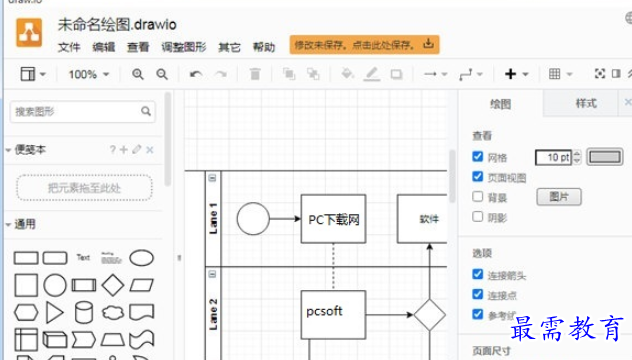
Task: Select the parallelogram shape in palette
Action: point(141,285)
